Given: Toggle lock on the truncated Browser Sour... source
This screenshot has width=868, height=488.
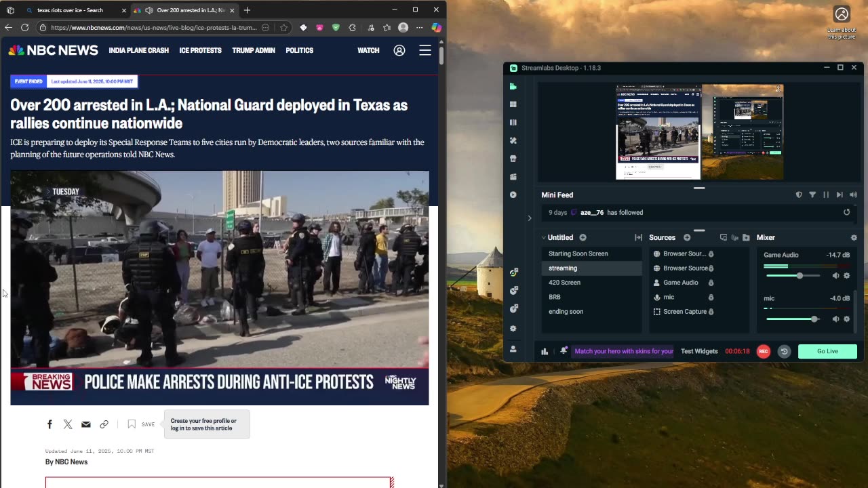Looking at the screenshot, I should [711, 254].
